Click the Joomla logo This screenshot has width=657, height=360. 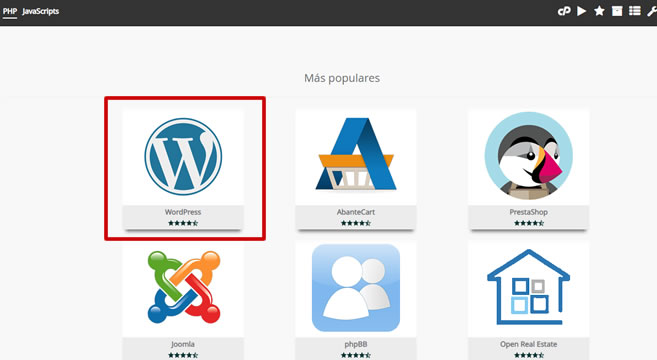(x=184, y=287)
